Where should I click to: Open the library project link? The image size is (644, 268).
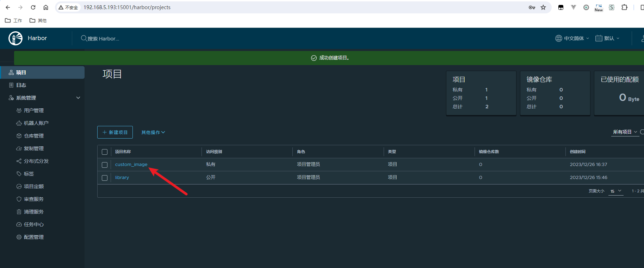122,177
